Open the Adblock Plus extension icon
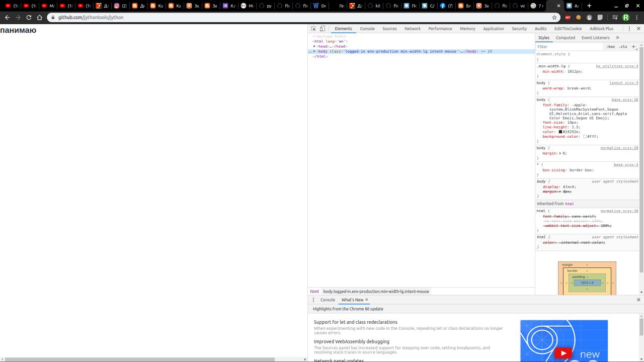 coord(568,17)
